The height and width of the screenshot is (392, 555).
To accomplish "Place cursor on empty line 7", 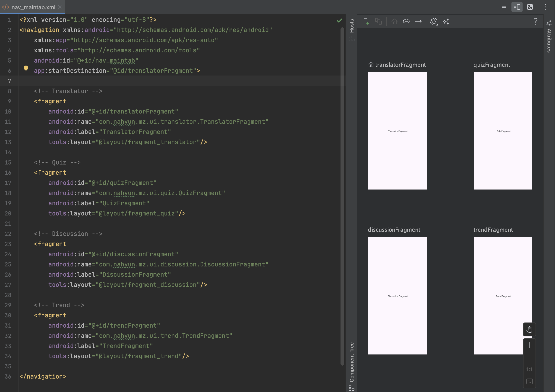I will click(x=179, y=81).
